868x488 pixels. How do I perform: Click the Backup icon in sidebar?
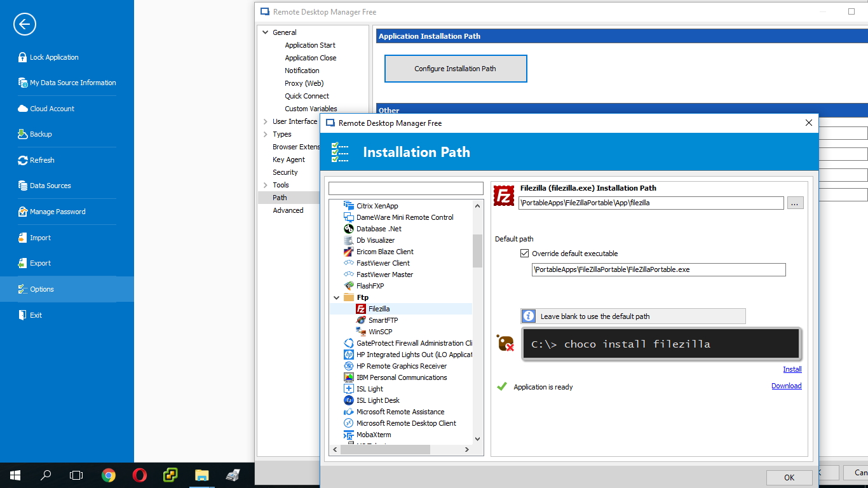point(23,134)
